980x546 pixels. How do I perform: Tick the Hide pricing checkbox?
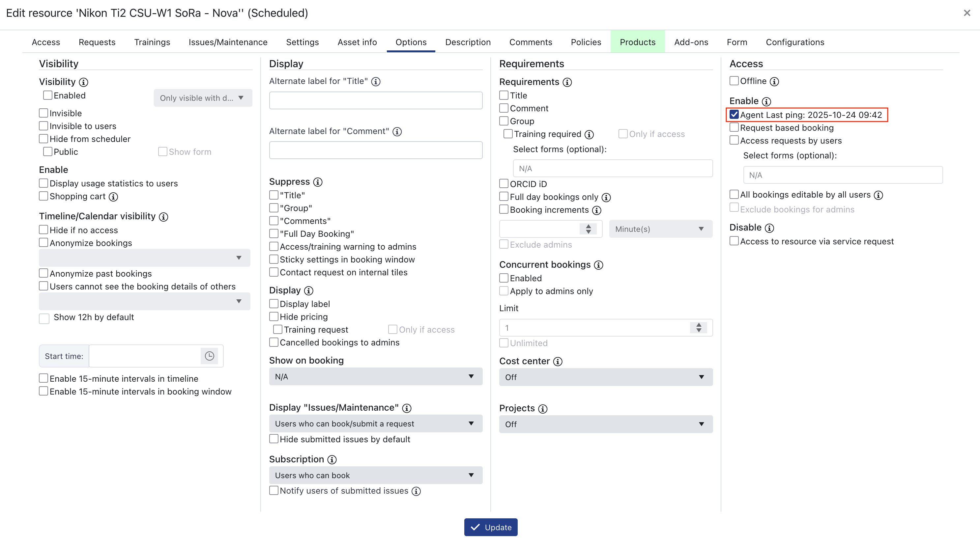tap(274, 316)
